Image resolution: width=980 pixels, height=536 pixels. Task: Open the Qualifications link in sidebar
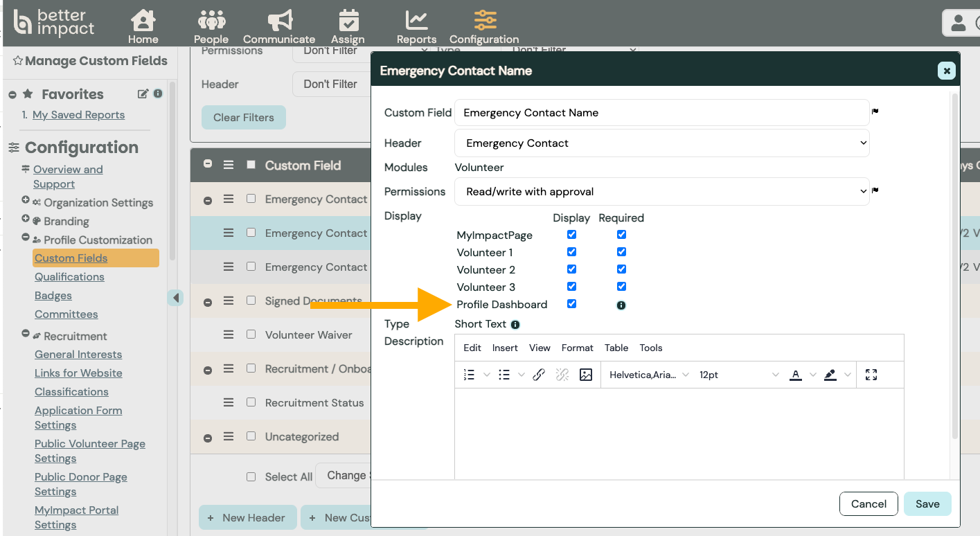point(69,277)
